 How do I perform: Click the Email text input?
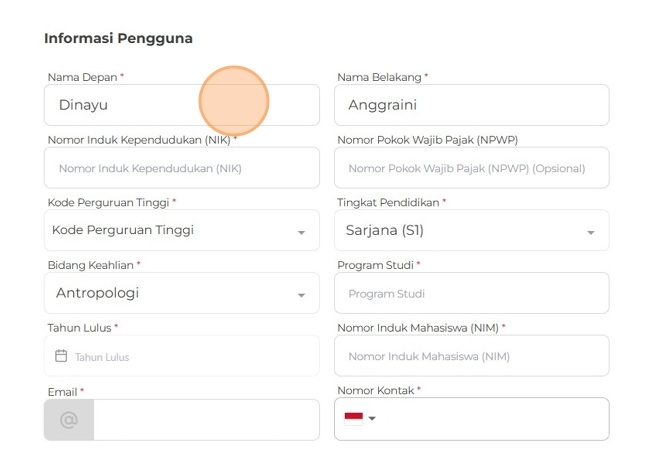(x=206, y=420)
